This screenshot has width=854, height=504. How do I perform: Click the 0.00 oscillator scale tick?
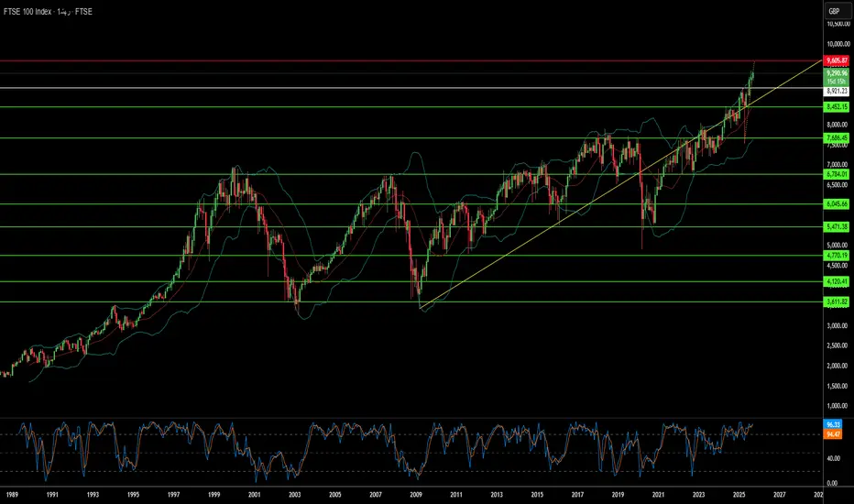pyautogui.click(x=832, y=483)
